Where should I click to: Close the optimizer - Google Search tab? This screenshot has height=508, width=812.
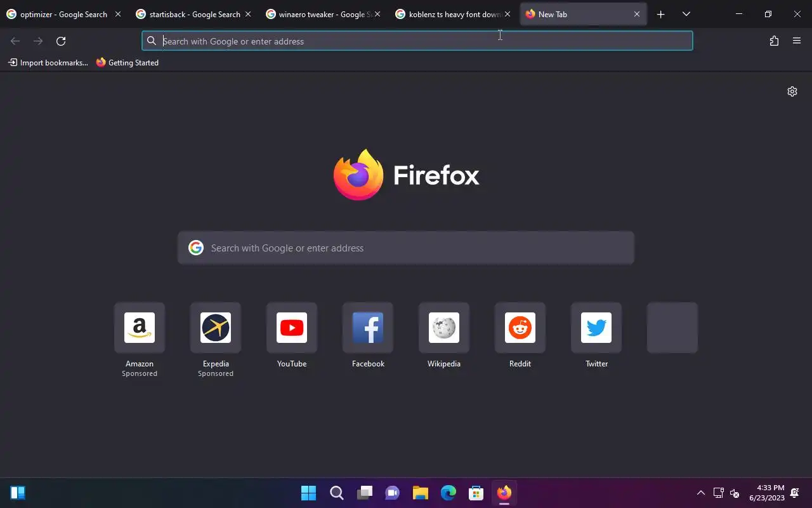tap(117, 14)
